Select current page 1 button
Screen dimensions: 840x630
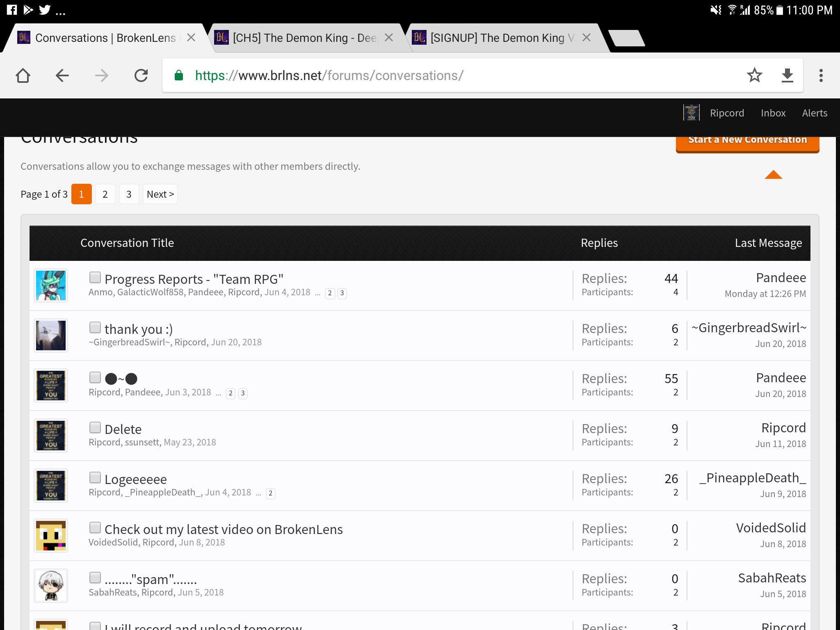coord(81,194)
